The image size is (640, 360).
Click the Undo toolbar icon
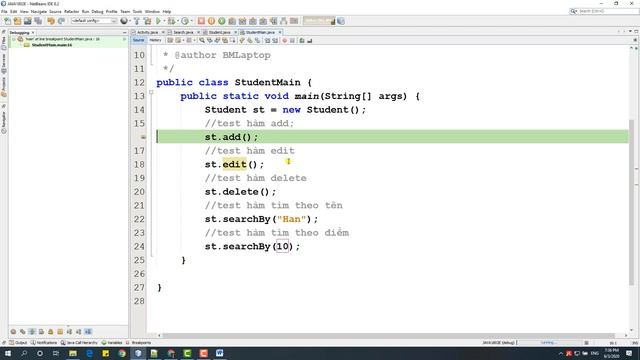point(51,21)
